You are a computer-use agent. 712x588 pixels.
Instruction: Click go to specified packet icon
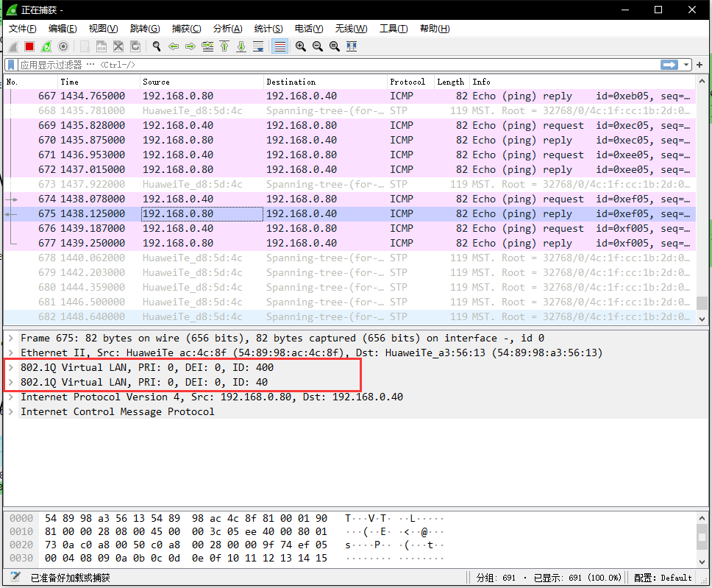coord(207,46)
